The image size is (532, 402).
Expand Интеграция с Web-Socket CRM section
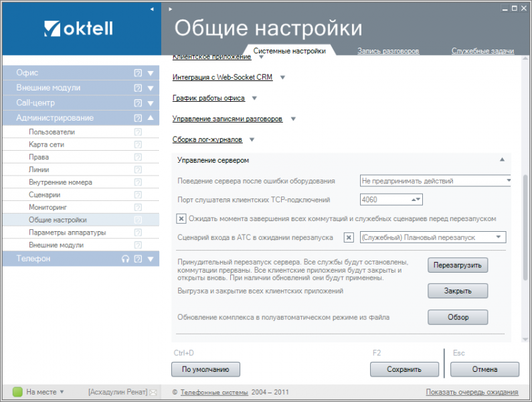(x=282, y=78)
